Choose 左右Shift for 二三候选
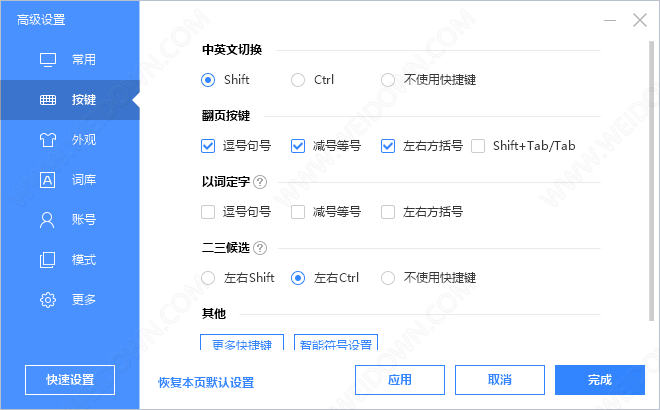Screen dimensions: 660x410 click(x=208, y=277)
